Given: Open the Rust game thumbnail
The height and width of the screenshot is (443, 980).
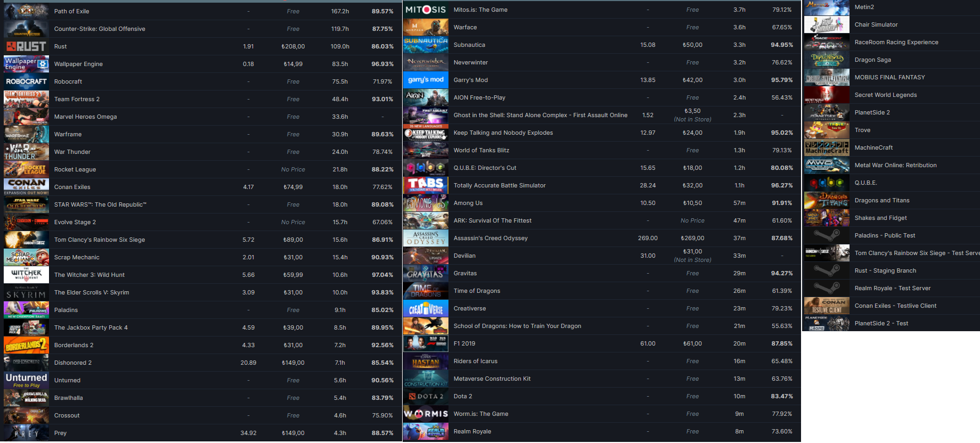Looking at the screenshot, I should [26, 46].
